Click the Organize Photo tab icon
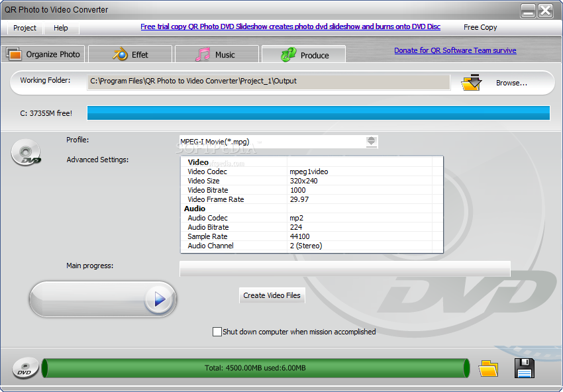 coord(14,54)
